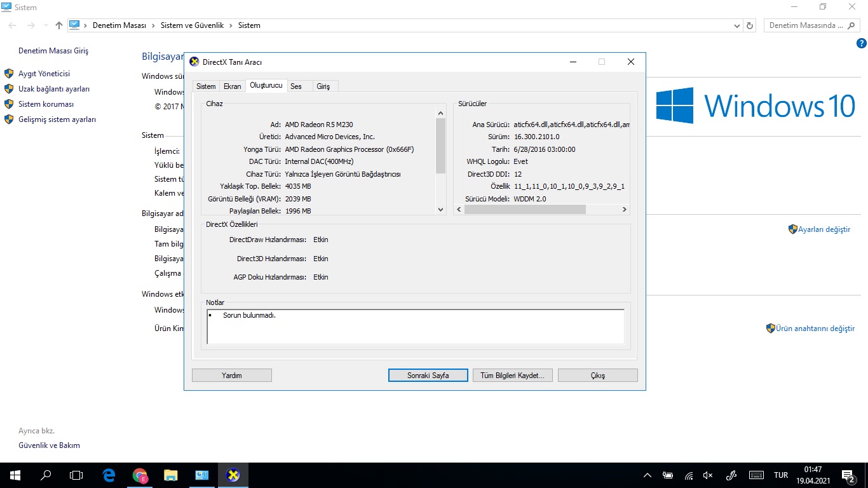The image size is (868, 488).
Task: Click the TUR input language indicator
Action: click(781, 475)
